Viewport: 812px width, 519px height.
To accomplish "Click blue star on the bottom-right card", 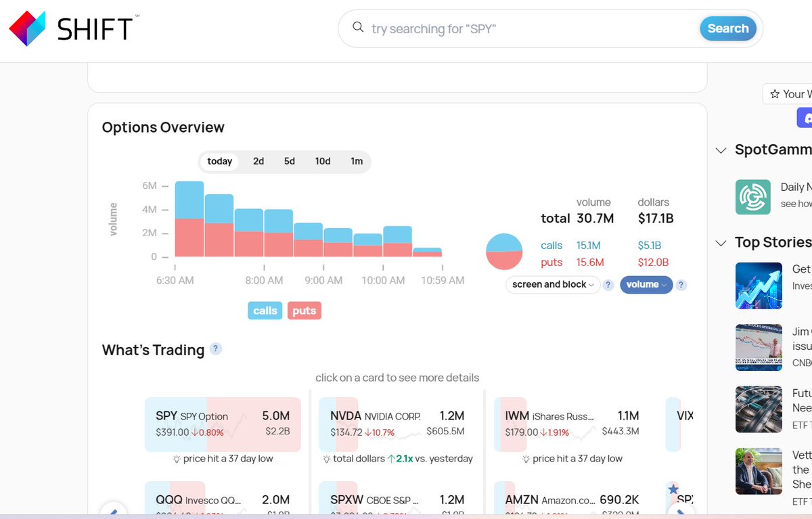I will [673, 489].
